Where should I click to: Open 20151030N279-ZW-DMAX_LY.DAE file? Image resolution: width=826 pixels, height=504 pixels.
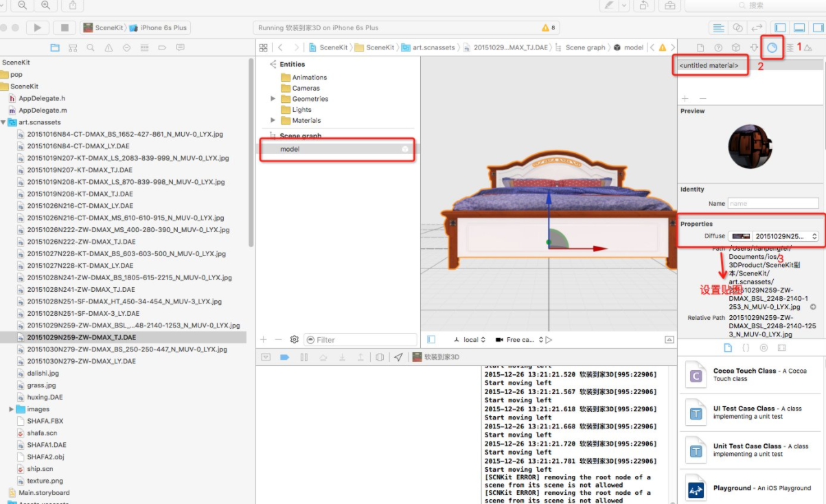81,361
